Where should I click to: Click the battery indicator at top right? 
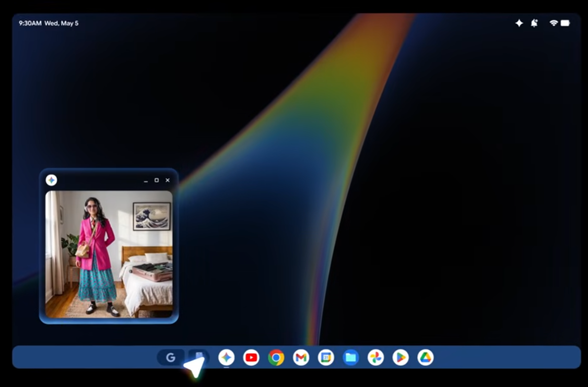[x=565, y=23]
